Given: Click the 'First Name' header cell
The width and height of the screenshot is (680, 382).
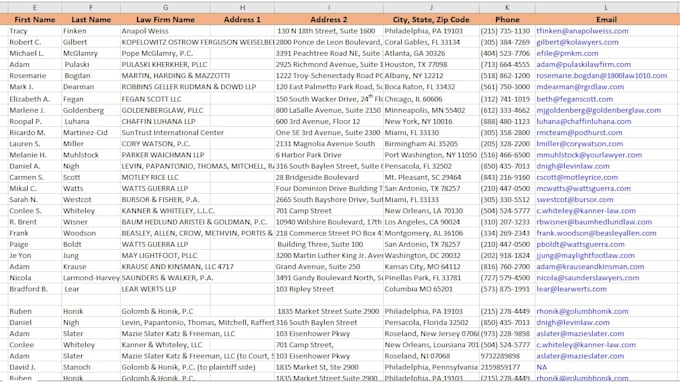Looking at the screenshot, I should pyautogui.click(x=35, y=20).
